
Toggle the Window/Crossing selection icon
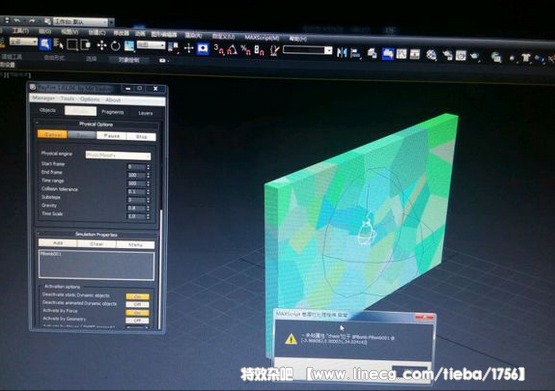85,45
